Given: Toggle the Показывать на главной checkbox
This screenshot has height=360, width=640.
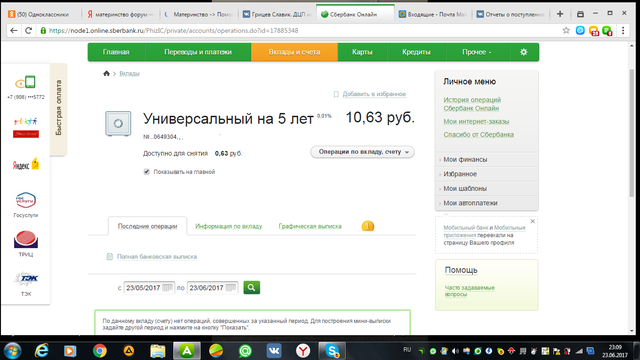Looking at the screenshot, I should point(147,171).
